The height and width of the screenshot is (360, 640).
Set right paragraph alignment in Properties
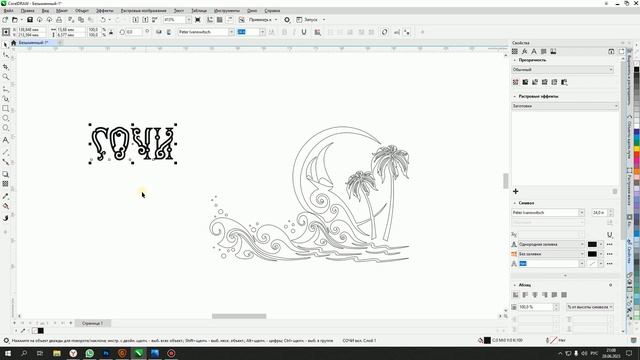coord(544,295)
